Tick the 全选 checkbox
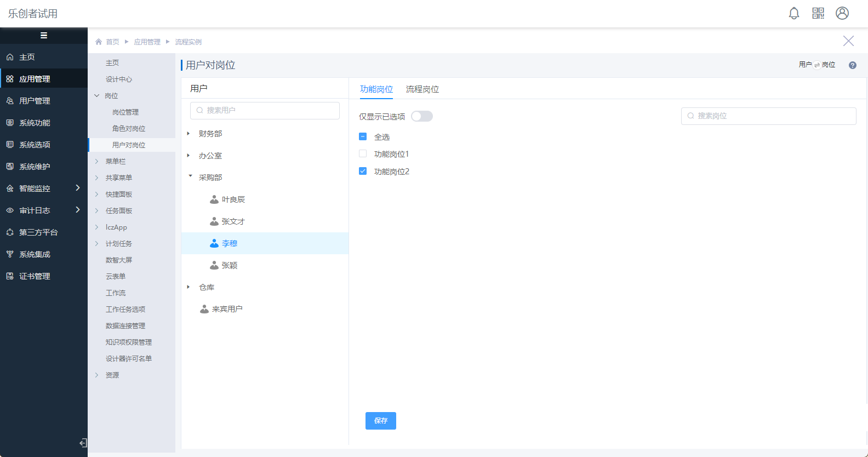Screen dimensions: 868x457 tap(363, 136)
